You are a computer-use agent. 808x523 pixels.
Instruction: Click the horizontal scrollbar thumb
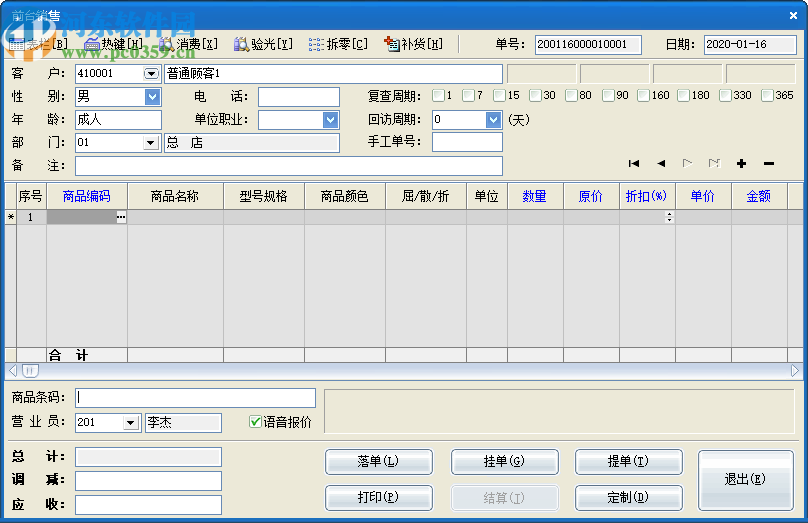pyautogui.click(x=30, y=370)
